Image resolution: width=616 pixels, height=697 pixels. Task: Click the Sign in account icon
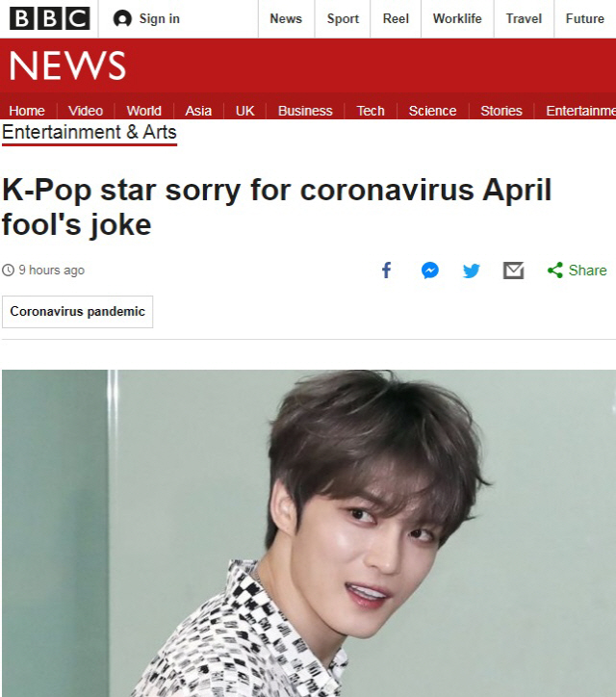tap(122, 18)
